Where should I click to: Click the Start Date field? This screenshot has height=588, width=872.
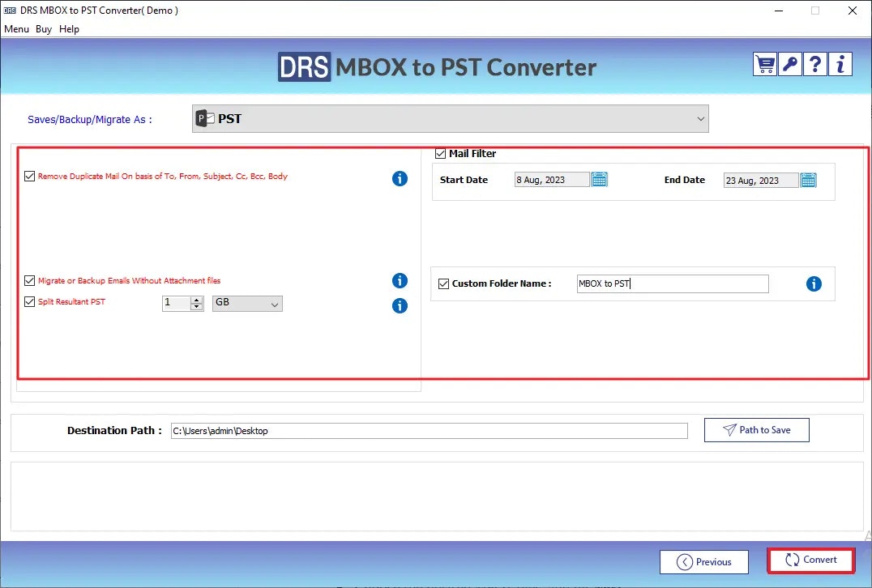[552, 180]
